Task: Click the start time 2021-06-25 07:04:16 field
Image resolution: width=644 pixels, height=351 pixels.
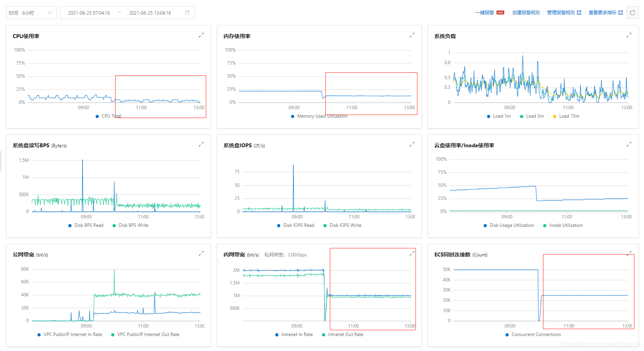Action: point(89,13)
